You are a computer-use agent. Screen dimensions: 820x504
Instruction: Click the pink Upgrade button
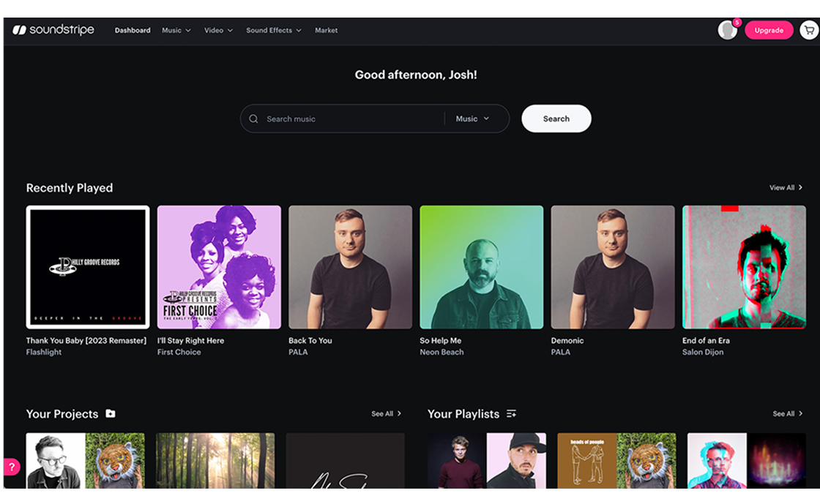click(769, 30)
